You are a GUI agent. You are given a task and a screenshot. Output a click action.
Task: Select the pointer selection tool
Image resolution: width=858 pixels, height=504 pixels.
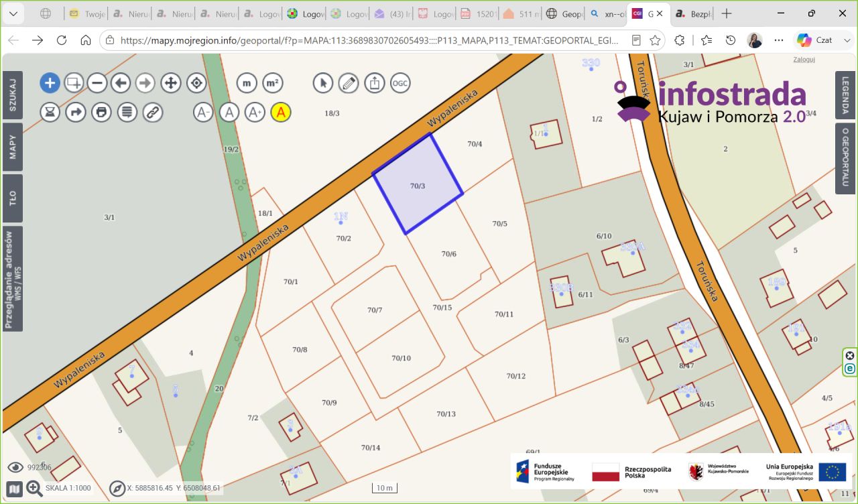tap(323, 83)
